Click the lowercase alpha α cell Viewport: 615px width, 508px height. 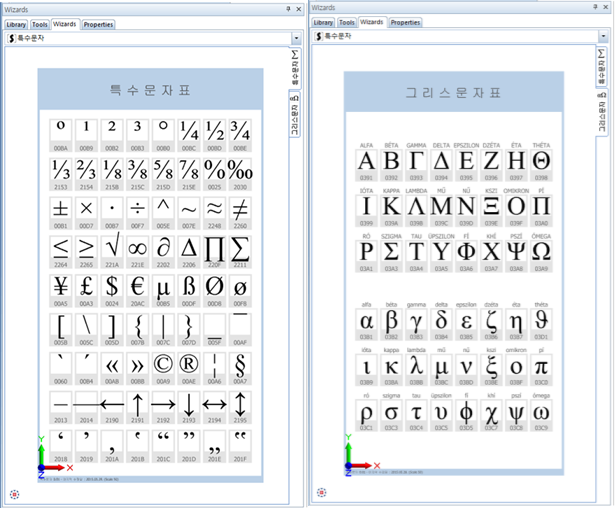[x=367, y=321]
